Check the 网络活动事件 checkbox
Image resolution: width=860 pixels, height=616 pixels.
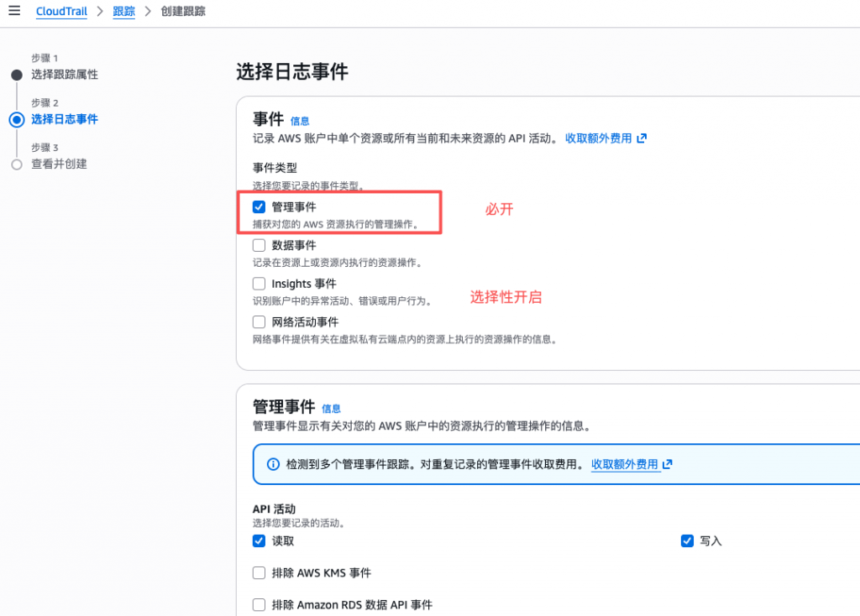point(260,321)
